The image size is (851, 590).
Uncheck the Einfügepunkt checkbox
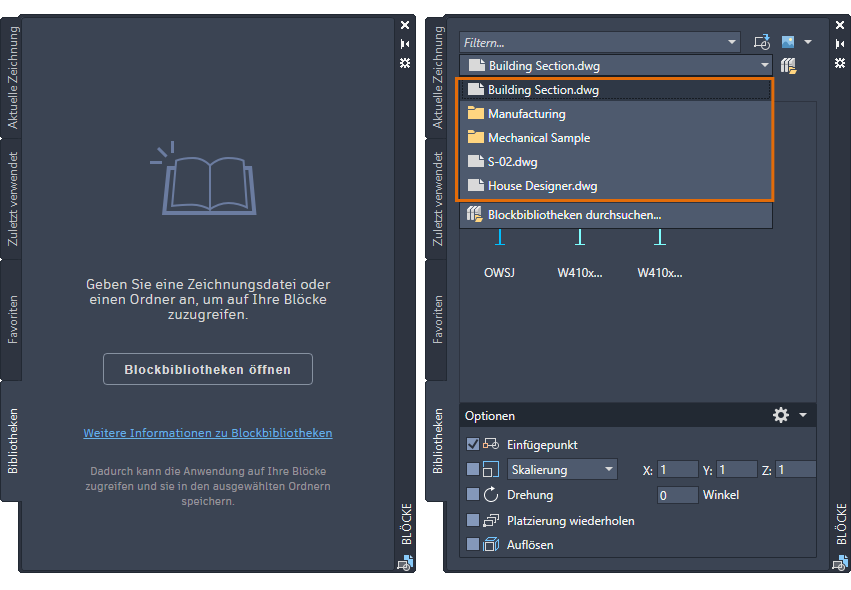473,445
